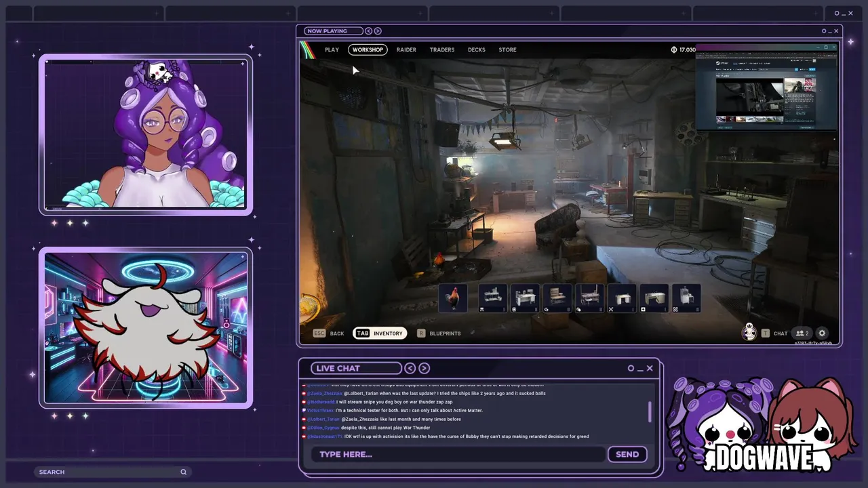The width and height of the screenshot is (868, 488).
Task: Click the player avatar badge near CHAT
Action: pyautogui.click(x=749, y=332)
